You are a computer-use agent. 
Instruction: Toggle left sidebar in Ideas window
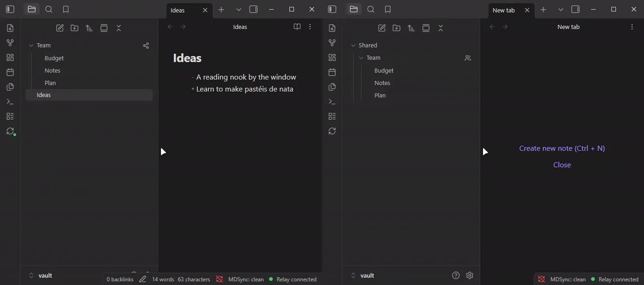(x=10, y=9)
